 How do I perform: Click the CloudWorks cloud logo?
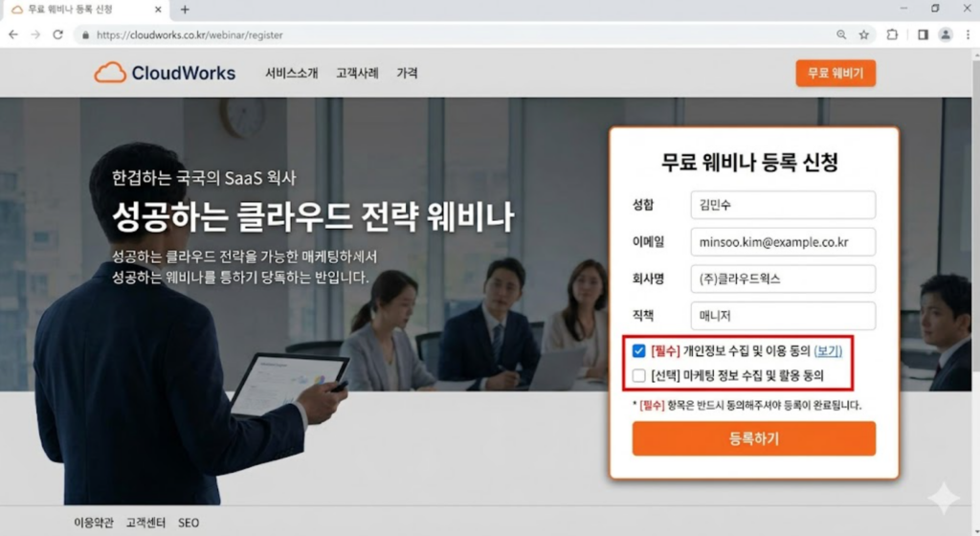(165, 73)
